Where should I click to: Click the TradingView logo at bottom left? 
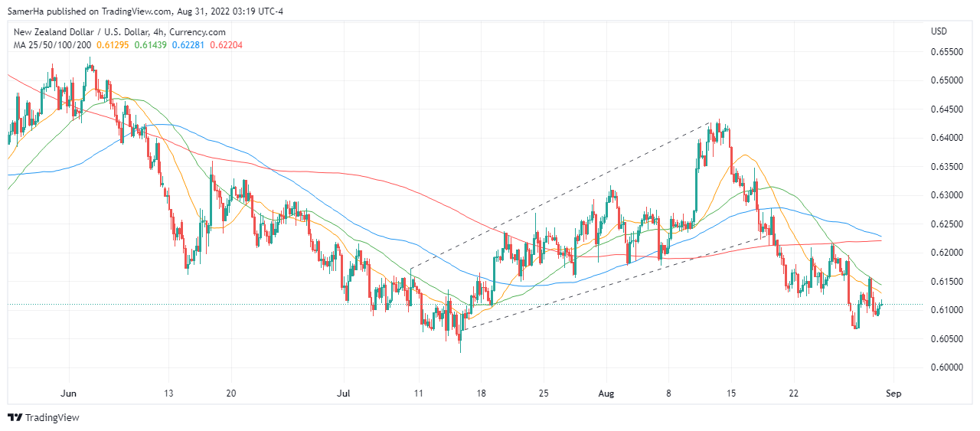pos(44,417)
